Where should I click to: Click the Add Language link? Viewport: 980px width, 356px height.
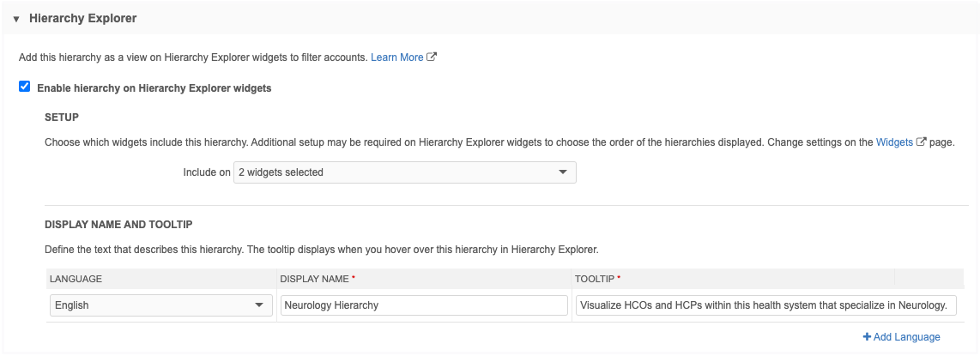pos(906,337)
